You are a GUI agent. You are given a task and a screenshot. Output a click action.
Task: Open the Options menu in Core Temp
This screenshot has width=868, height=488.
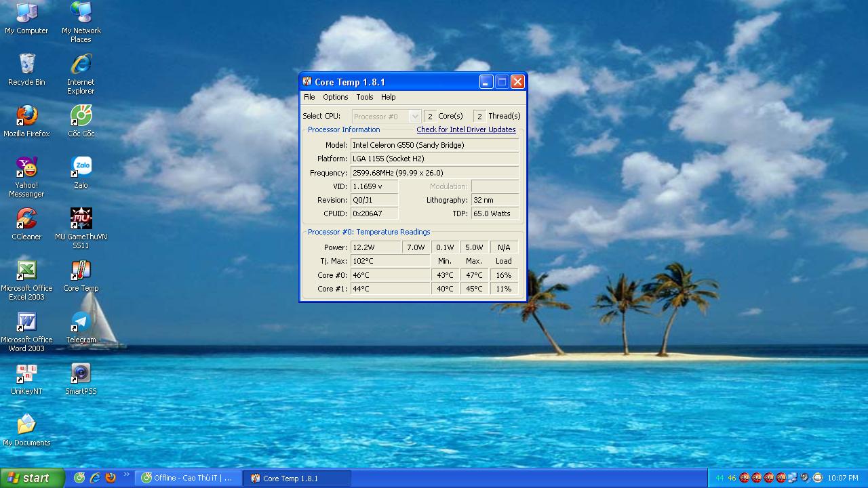[x=335, y=97]
